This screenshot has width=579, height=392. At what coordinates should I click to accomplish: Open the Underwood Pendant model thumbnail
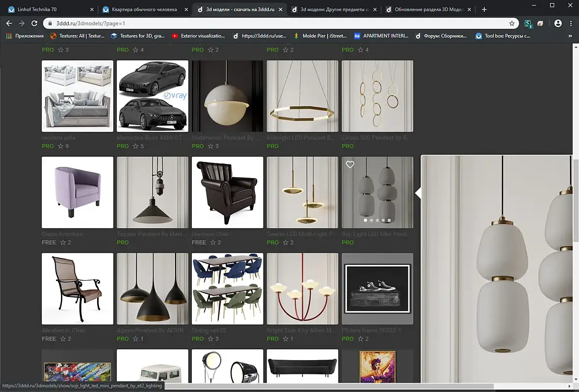[x=228, y=96]
